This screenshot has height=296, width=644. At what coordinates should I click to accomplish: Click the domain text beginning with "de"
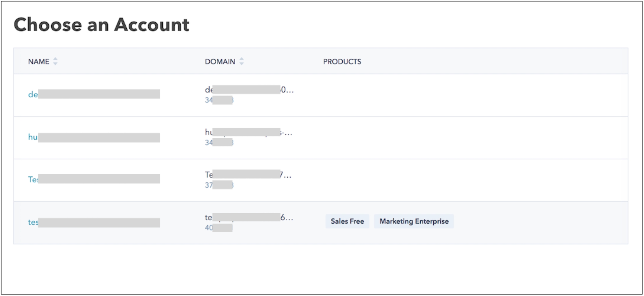[249, 90]
